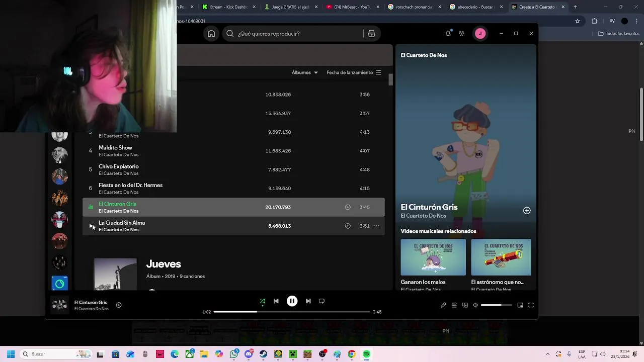Adjust the Spotify volume slider

(x=496, y=305)
